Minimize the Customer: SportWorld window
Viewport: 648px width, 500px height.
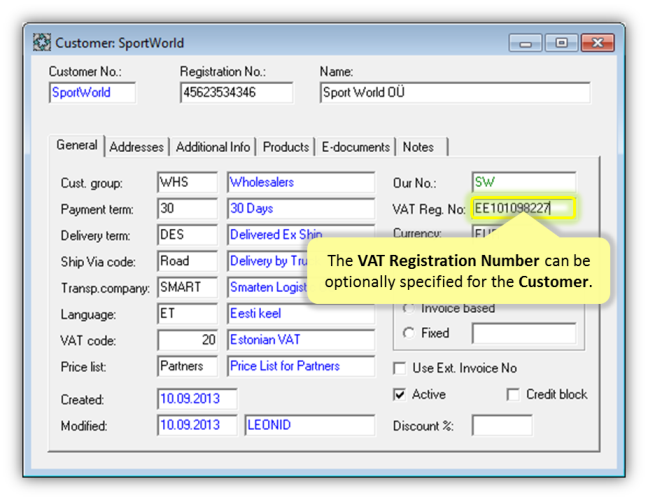525,43
